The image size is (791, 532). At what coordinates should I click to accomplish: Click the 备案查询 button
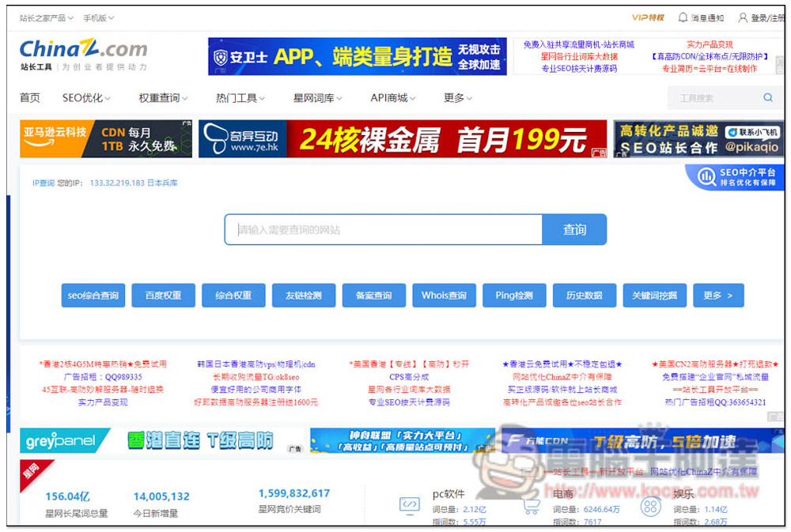point(374,296)
